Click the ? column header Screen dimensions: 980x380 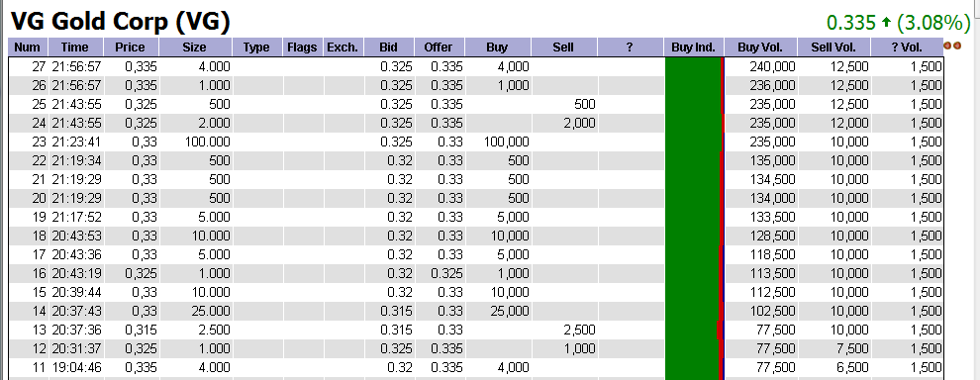[630, 47]
